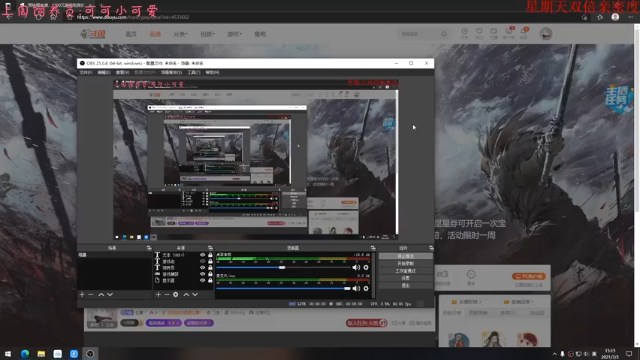Pop out the sources dock panel
Screen dimensions: 640x360
pos(210,248)
